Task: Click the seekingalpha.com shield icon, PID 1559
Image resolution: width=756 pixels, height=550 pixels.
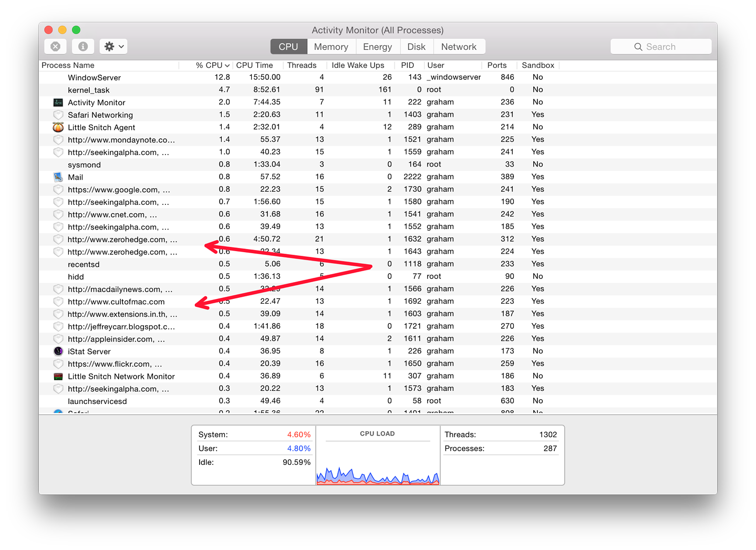Action: click(58, 152)
